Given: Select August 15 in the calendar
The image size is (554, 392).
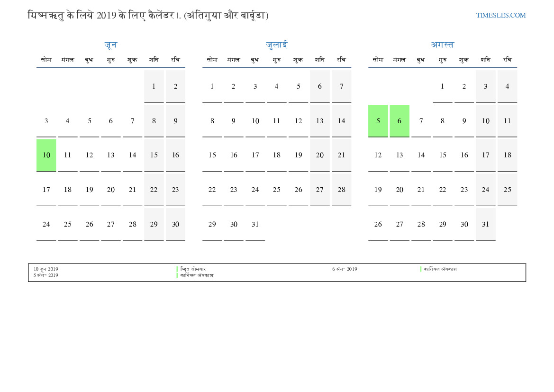Looking at the screenshot, I should [x=442, y=155].
